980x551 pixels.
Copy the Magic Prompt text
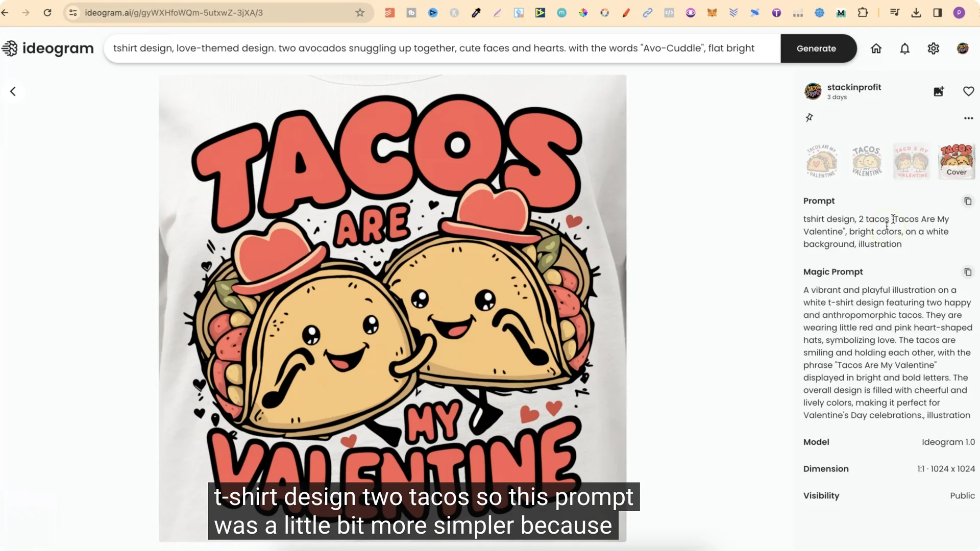pos(968,272)
